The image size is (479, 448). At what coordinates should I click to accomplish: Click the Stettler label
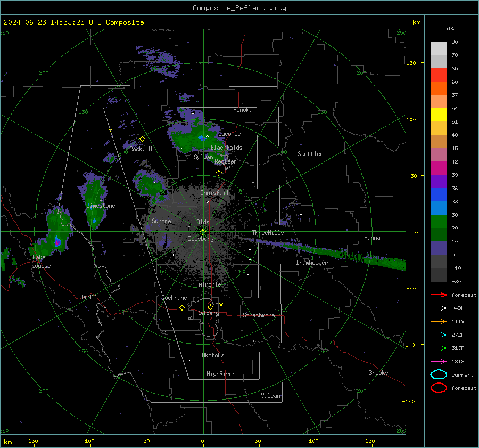tap(310, 154)
